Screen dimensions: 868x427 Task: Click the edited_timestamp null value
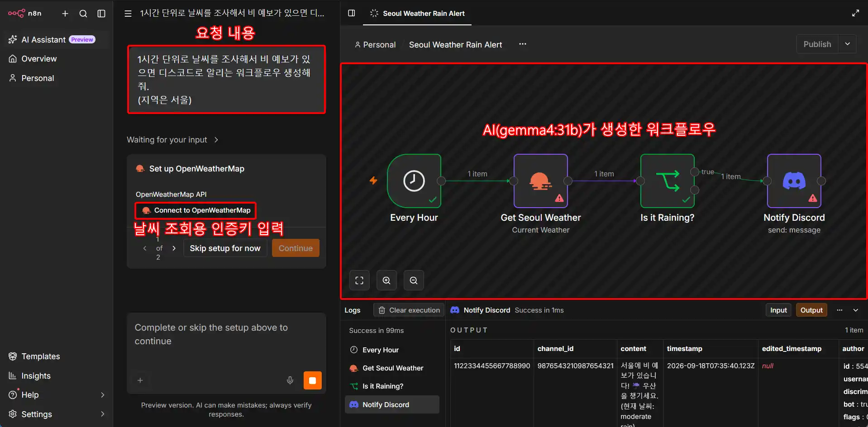[768, 366]
